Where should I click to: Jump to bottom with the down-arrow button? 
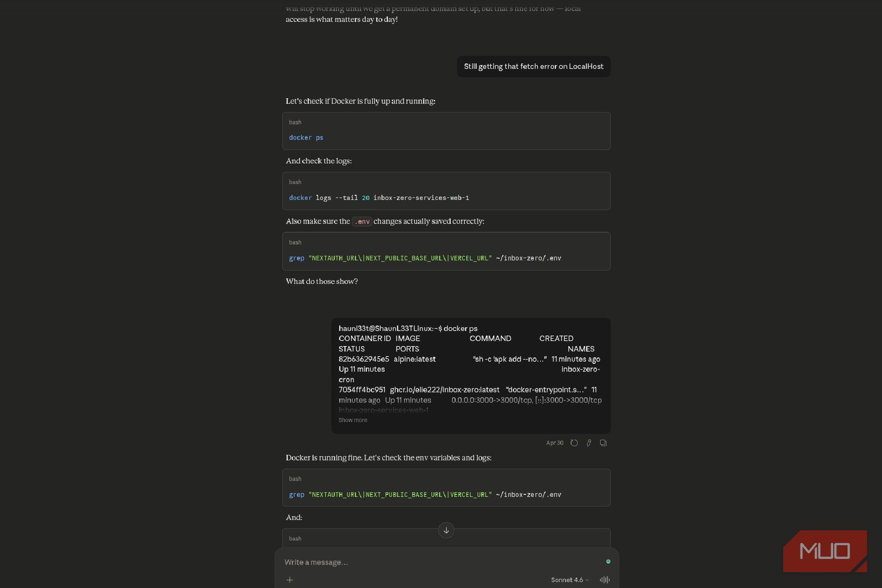(x=446, y=530)
